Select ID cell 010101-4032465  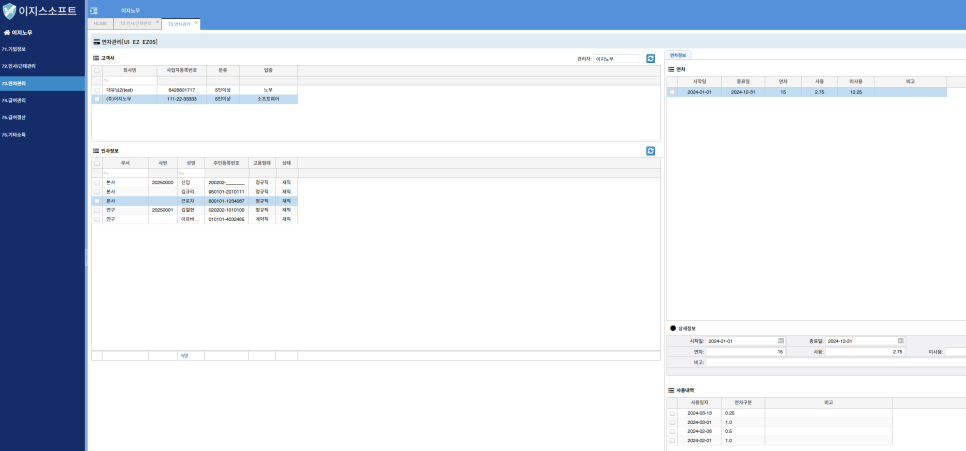coord(226,219)
